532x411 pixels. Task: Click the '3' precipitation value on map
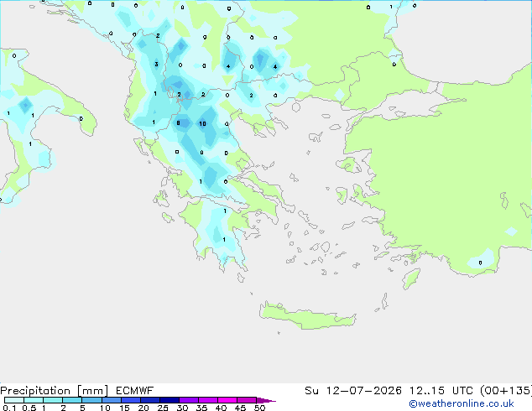click(x=156, y=64)
